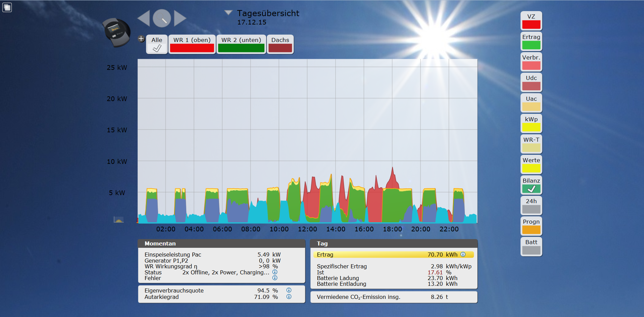The image size is (644, 317).
Task: Click the Tagesübersicht title
Action: point(268,13)
